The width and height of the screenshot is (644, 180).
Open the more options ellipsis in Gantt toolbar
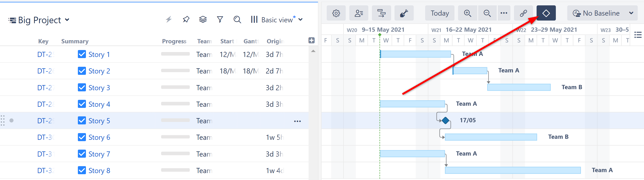(x=503, y=13)
